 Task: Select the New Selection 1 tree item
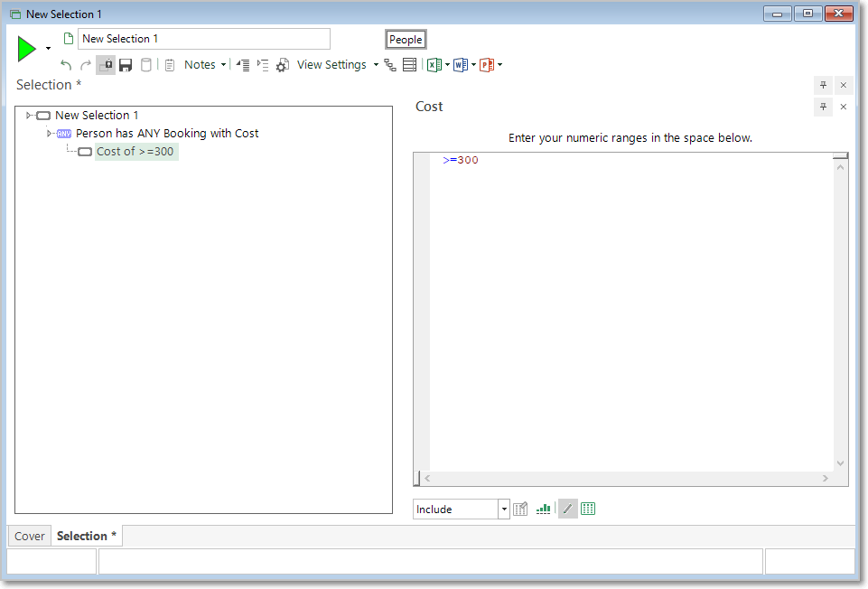97,115
